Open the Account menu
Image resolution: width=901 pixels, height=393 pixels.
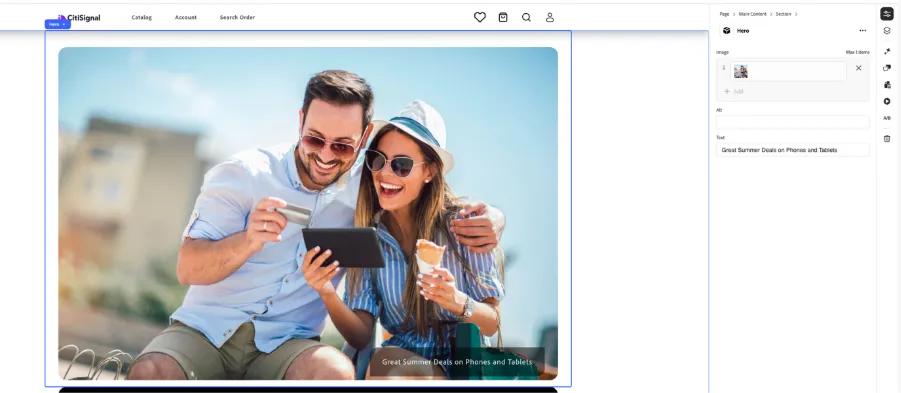(186, 17)
